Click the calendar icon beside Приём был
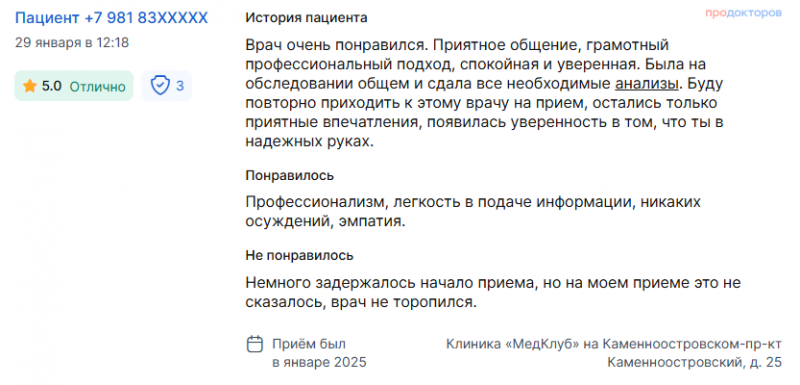The width and height of the screenshot is (800, 385). tap(255, 344)
